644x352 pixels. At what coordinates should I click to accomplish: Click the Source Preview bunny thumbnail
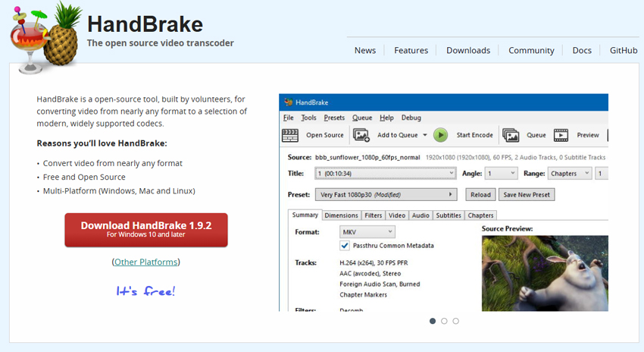tap(545, 273)
